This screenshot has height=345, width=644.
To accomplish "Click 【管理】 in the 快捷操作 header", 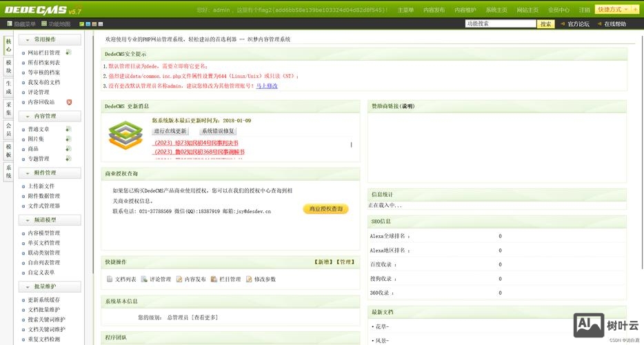I will point(345,262).
